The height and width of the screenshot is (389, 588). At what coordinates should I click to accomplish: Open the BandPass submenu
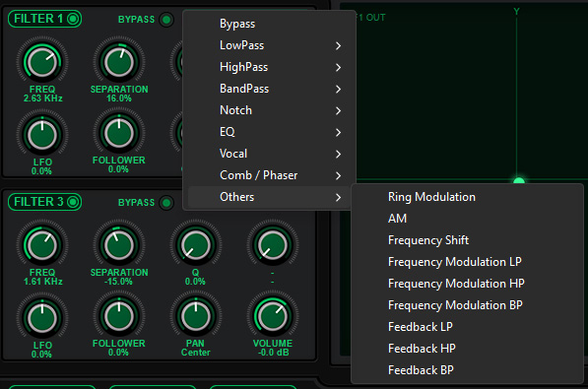[269, 89]
